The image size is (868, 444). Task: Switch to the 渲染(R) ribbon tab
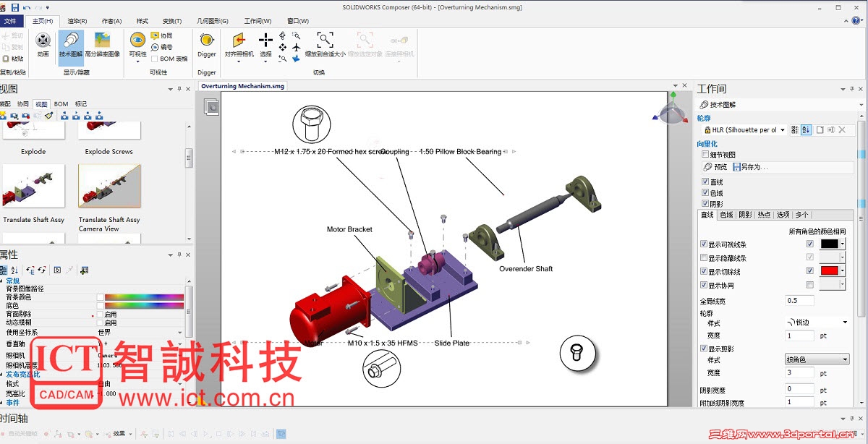click(x=77, y=21)
